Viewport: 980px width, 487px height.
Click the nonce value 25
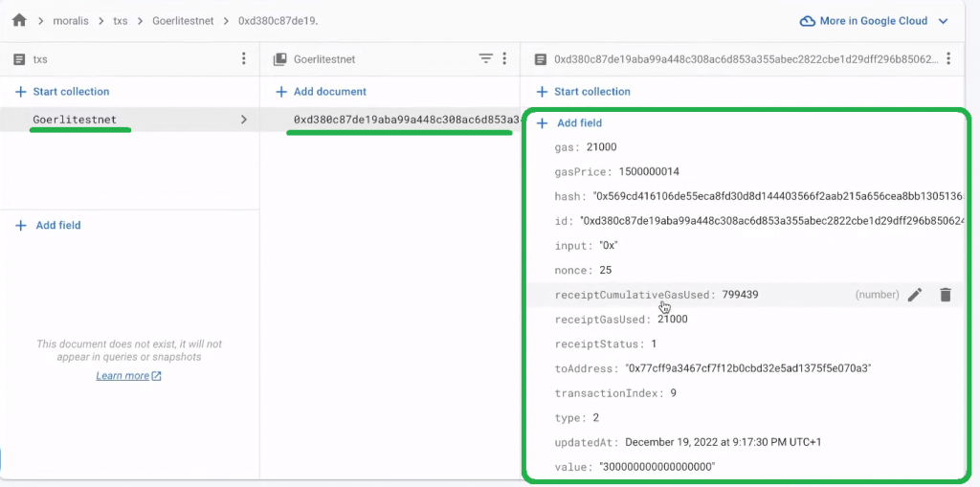[605, 270]
